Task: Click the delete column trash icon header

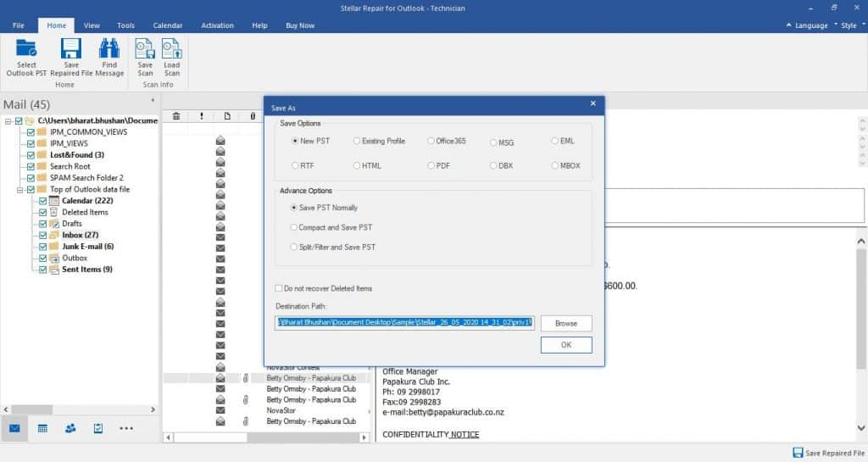Action: coord(176,116)
